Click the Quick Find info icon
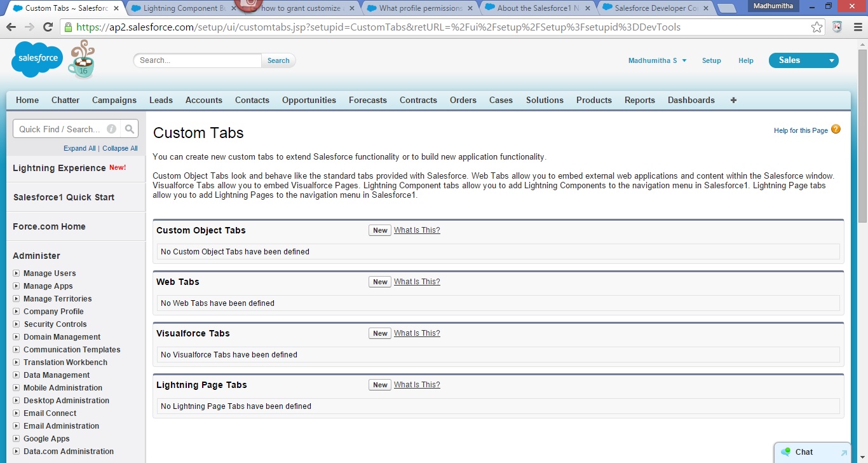Viewport: 868px width, 463px height. coord(112,129)
